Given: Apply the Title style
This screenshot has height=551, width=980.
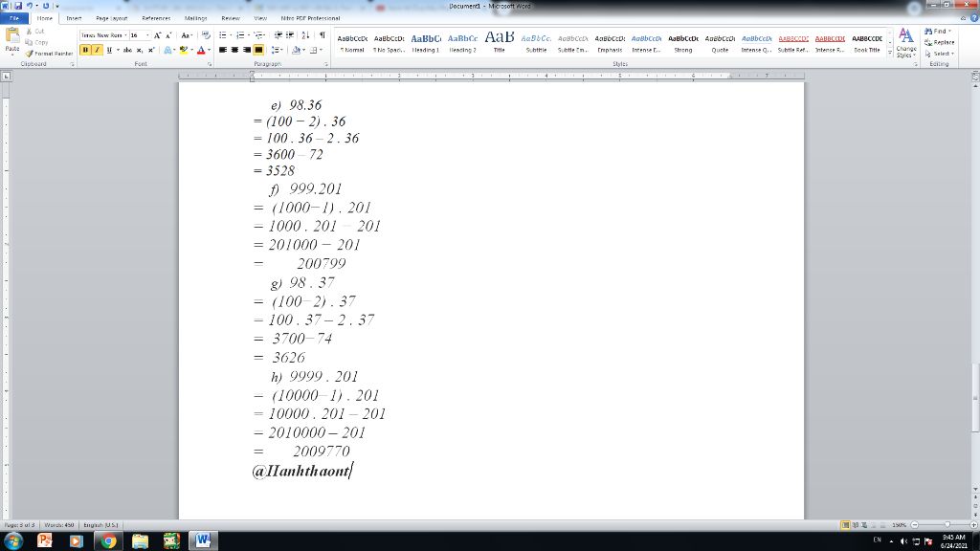Looking at the screenshot, I should [x=500, y=42].
